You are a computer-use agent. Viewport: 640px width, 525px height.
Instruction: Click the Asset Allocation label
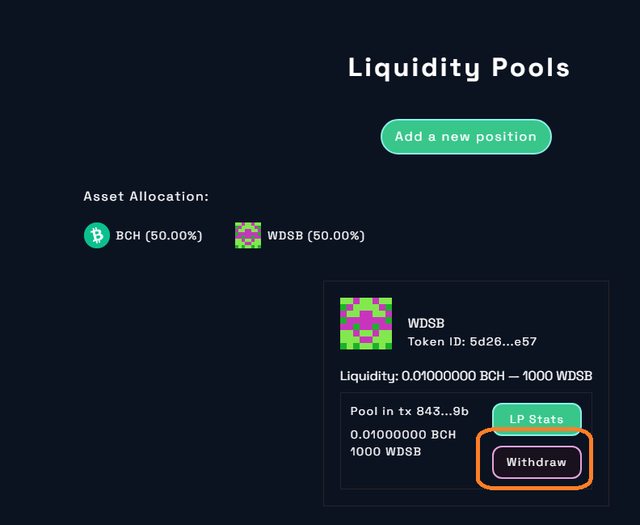tap(146, 196)
